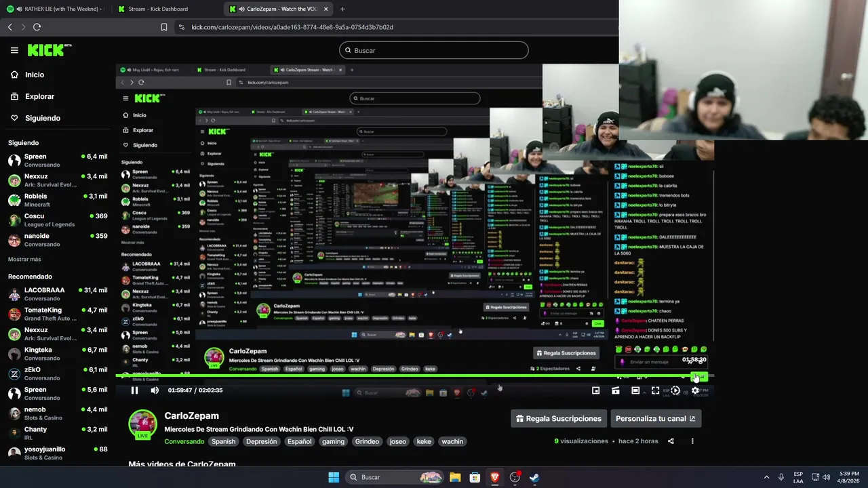Select the Español tag below video
This screenshot has width=868, height=488.
click(x=299, y=441)
